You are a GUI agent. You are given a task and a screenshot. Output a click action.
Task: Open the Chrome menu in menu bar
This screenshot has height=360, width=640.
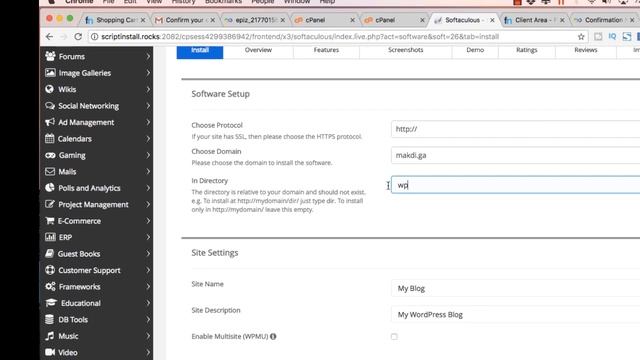(79, 2)
